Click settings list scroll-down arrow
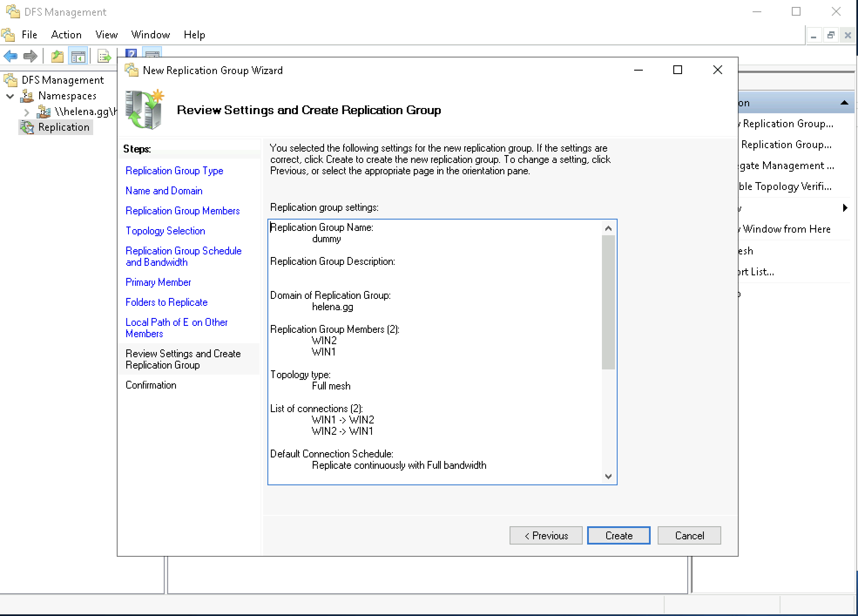 coord(608,477)
